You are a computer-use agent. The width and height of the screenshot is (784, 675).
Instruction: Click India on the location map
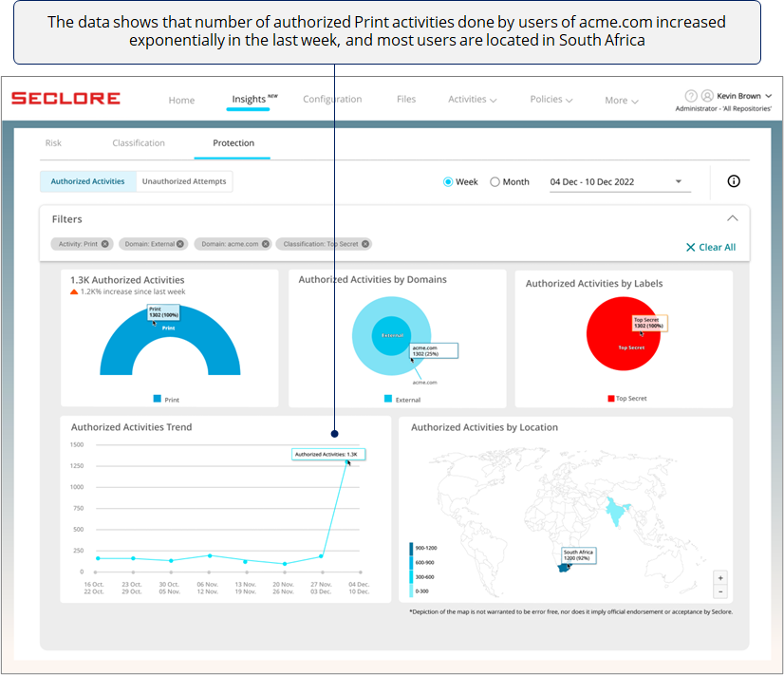pos(615,512)
